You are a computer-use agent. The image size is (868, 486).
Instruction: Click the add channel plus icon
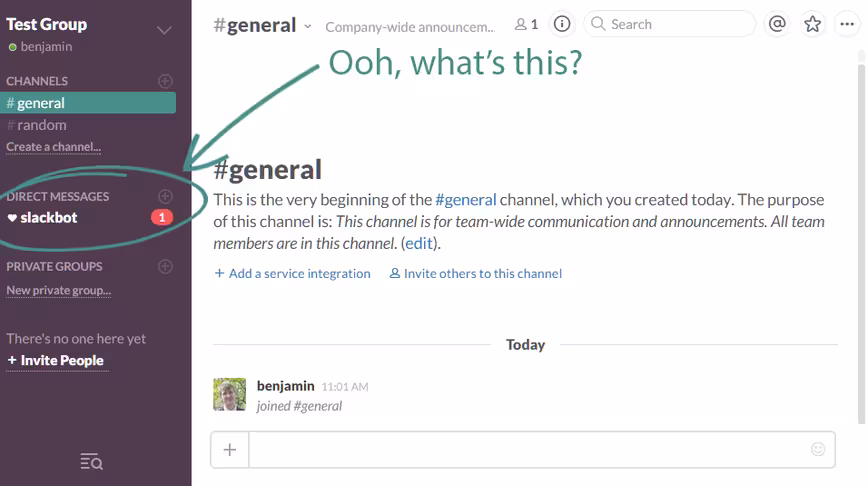pos(165,81)
